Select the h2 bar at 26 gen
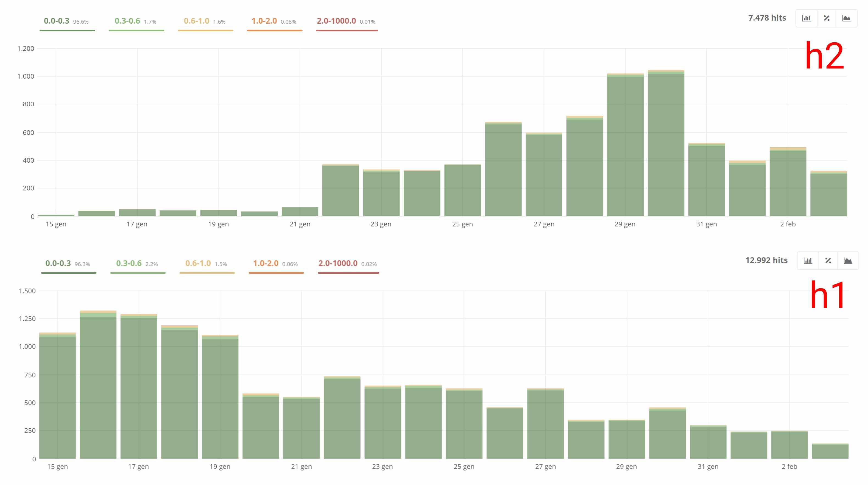868x485 pixels. 503,169
